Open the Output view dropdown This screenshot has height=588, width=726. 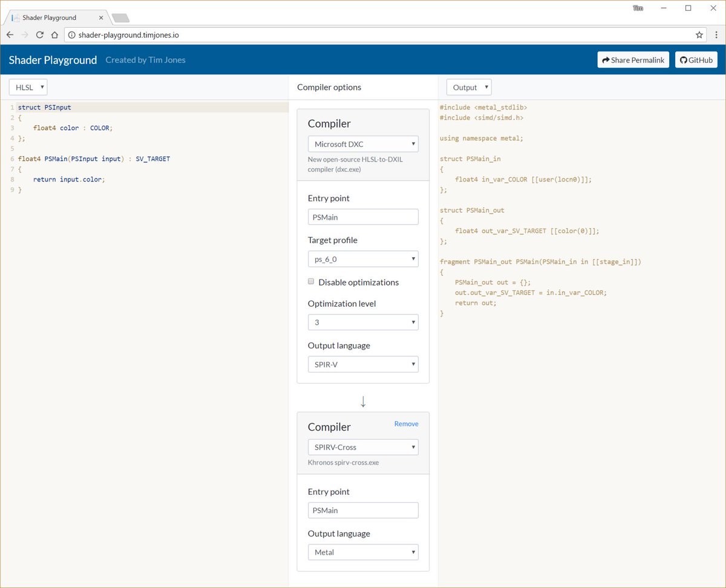468,87
